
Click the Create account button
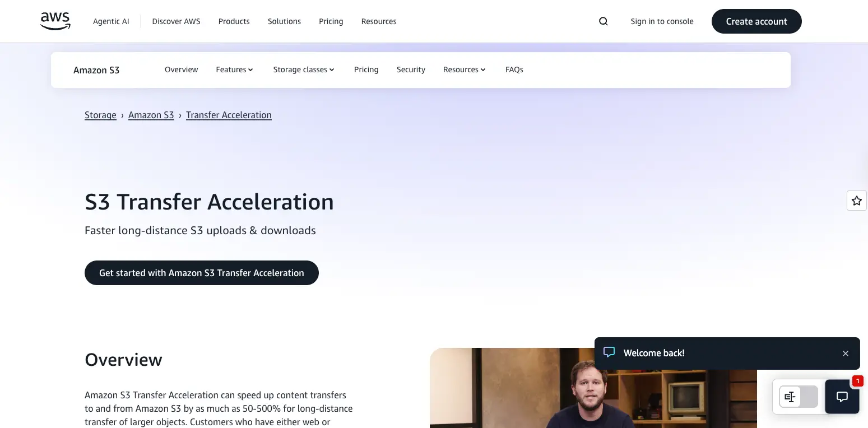pyautogui.click(x=756, y=21)
